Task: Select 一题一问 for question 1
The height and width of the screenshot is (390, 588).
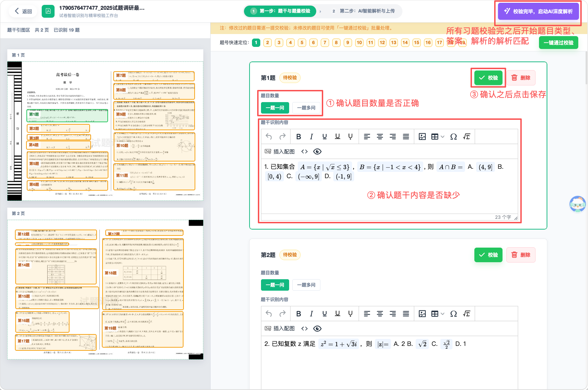Action: coord(275,108)
